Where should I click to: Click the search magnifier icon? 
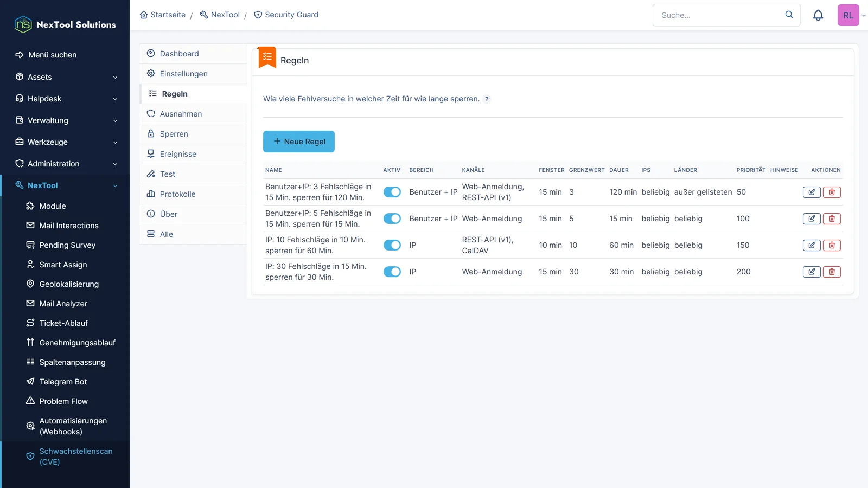point(789,15)
